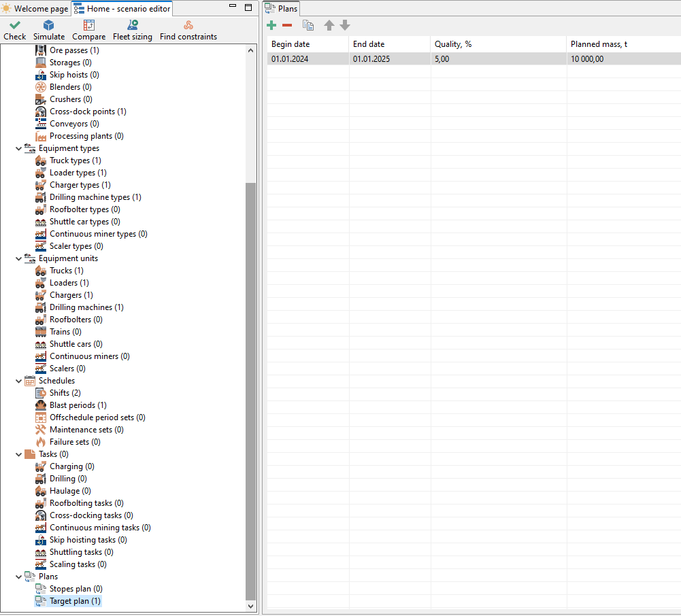
Task: Open the Find constraints tool
Action: (188, 31)
